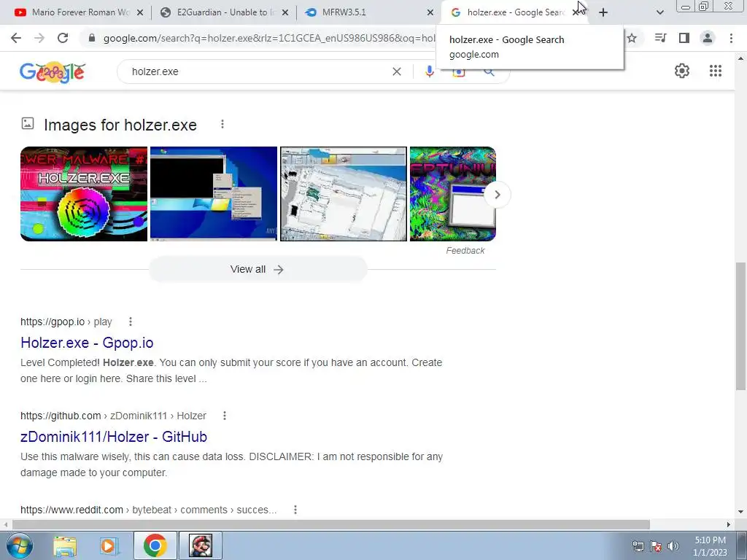Click the Chrome taskbar icon

coord(155,545)
